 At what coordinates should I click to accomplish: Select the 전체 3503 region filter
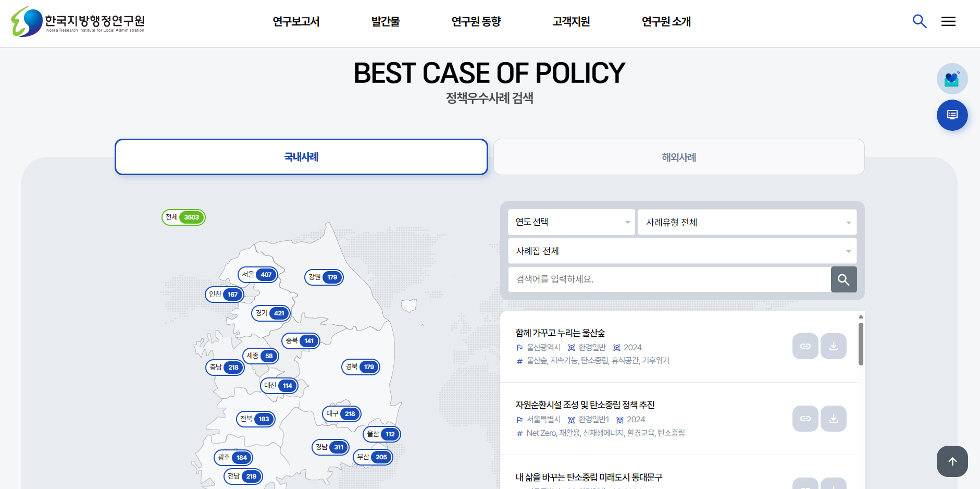(x=183, y=217)
